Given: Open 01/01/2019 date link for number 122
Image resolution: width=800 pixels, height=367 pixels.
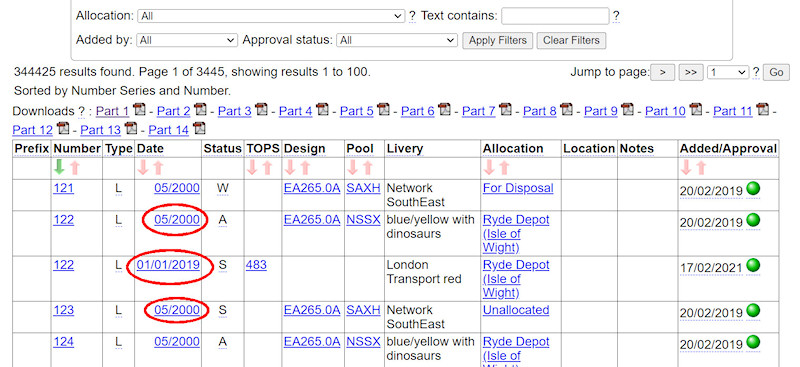Looking at the screenshot, I should pyautogui.click(x=168, y=265).
